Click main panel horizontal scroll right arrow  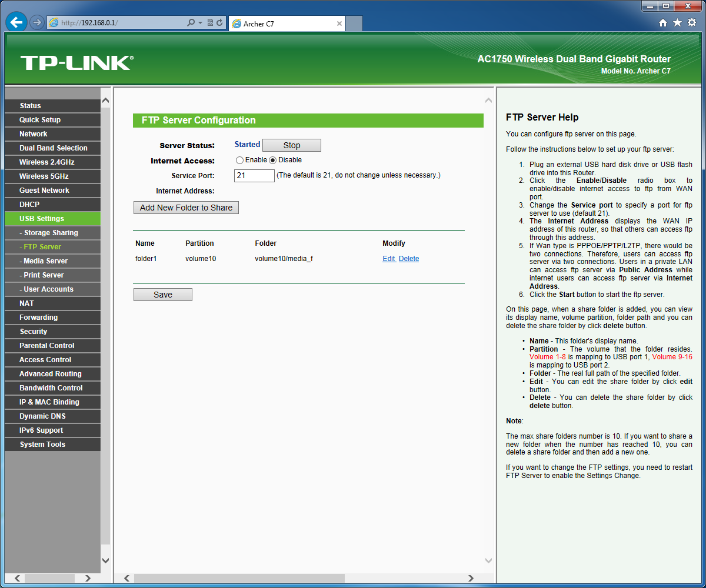[x=470, y=579]
